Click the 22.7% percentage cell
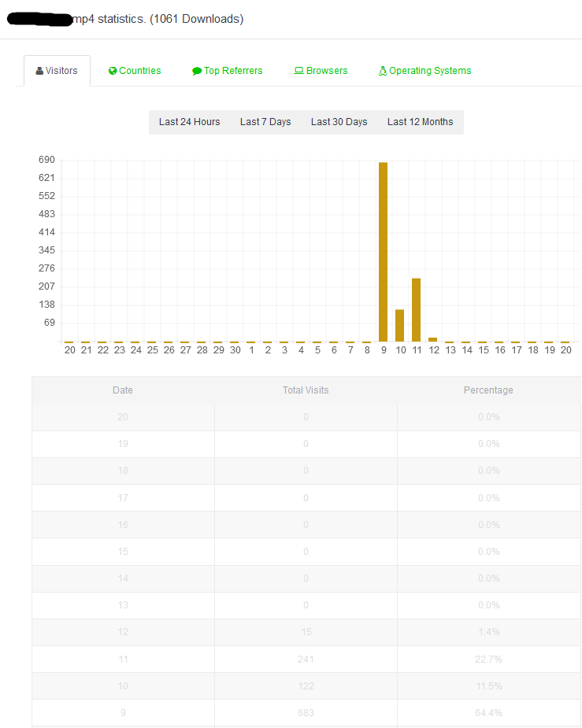Viewport: 582px width, 728px height. (488, 660)
